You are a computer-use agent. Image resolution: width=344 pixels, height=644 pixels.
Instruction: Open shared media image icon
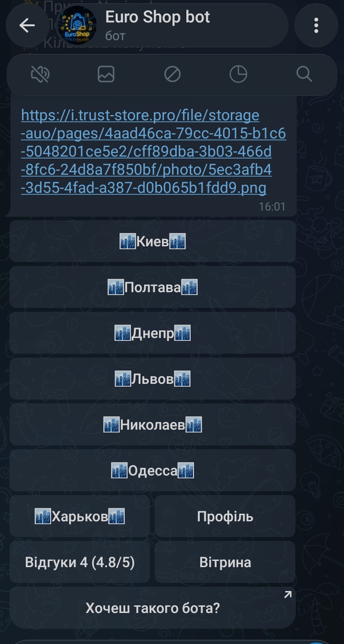click(x=106, y=74)
